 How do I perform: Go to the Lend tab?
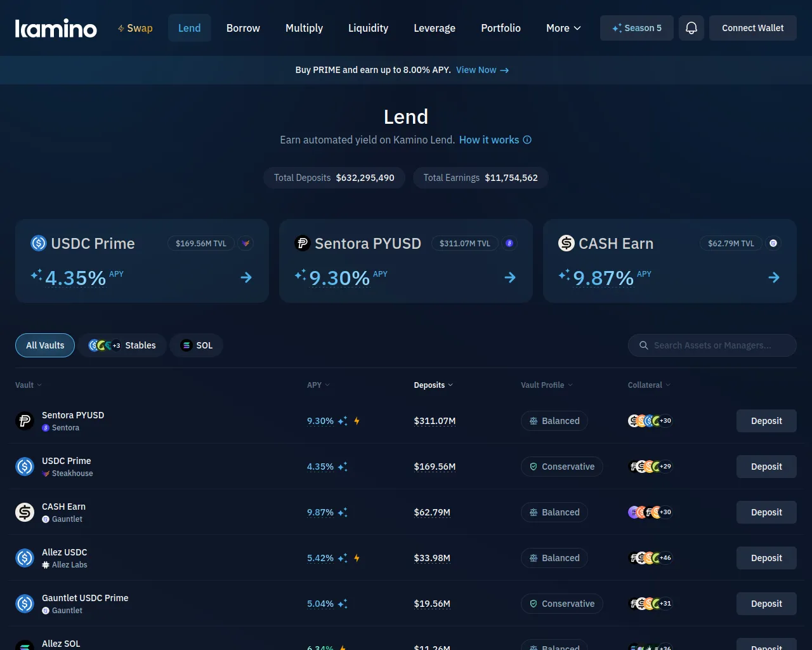pos(190,28)
